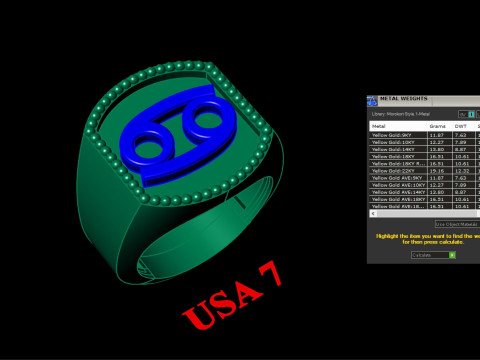Image resolution: width=480 pixels, height=360 pixels.
Task: Click the red USA 7 text
Action: pyautogui.click(x=232, y=295)
